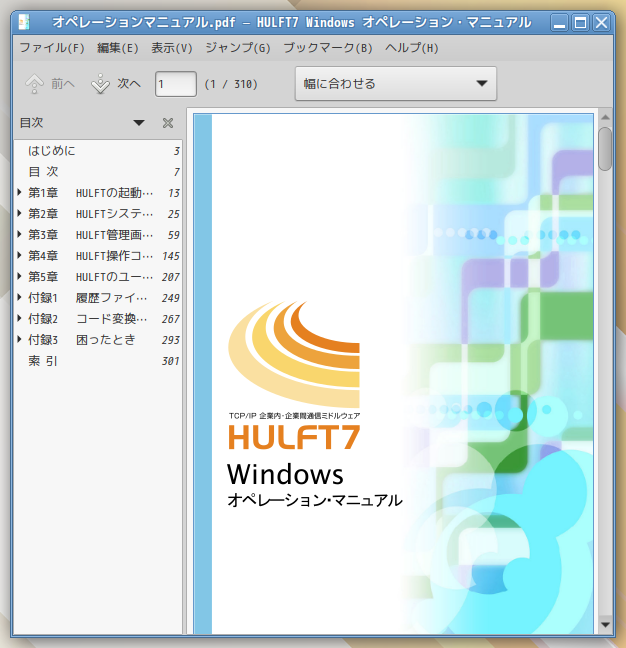Close the sidebar with the X icon
The height and width of the screenshot is (648, 626).
click(168, 123)
